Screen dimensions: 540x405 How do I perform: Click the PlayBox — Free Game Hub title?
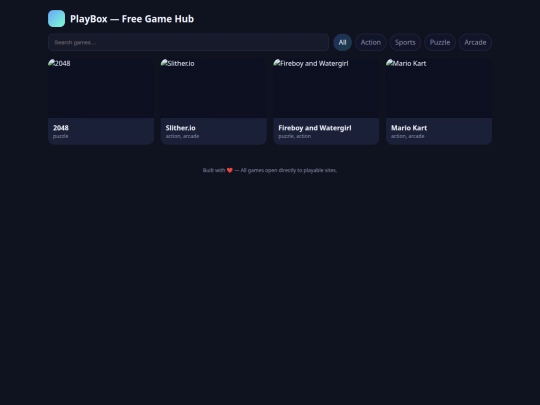tap(132, 19)
